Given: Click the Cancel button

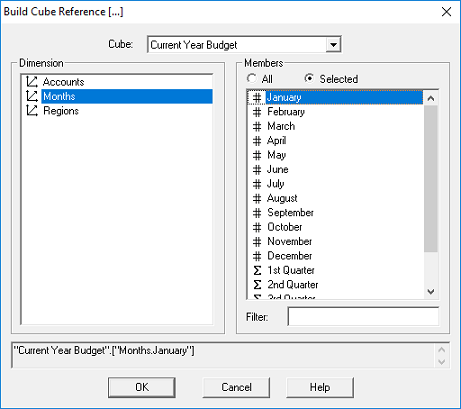Looking at the screenshot, I should pos(236,387).
